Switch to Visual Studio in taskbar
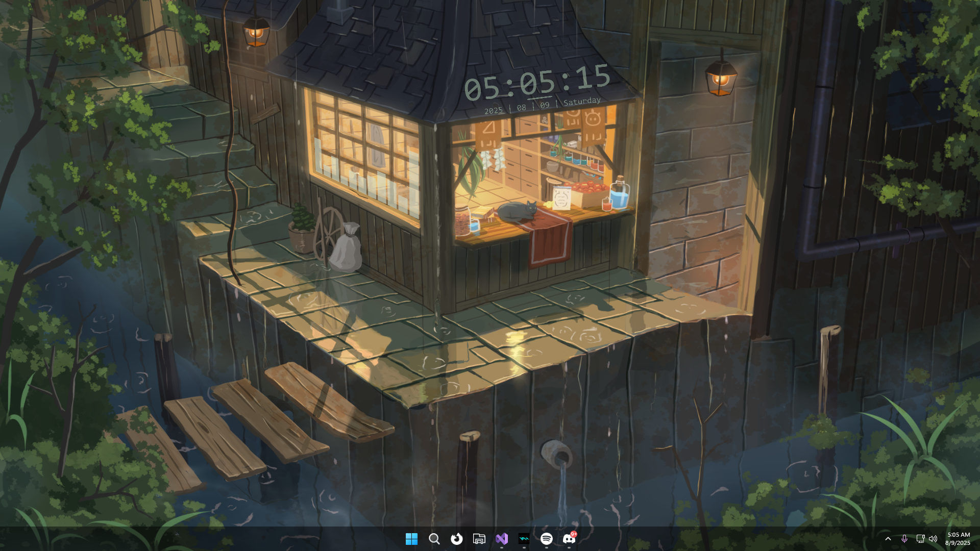 click(502, 539)
